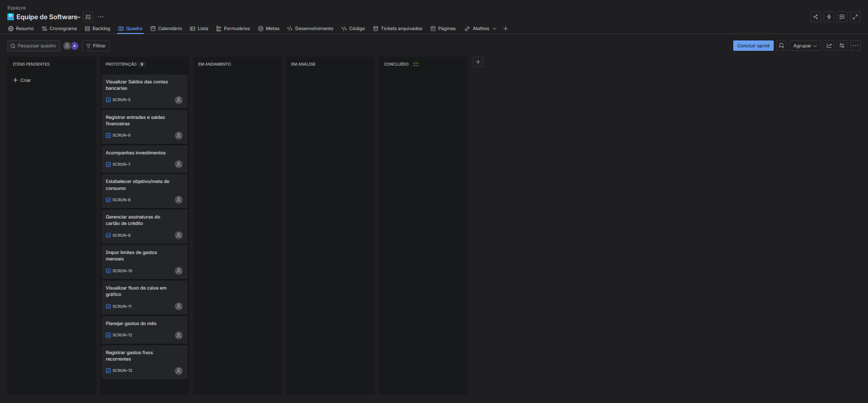The width and height of the screenshot is (868, 403).
Task: Click the task type checkbox icon on SCRUN-5
Action: click(108, 100)
